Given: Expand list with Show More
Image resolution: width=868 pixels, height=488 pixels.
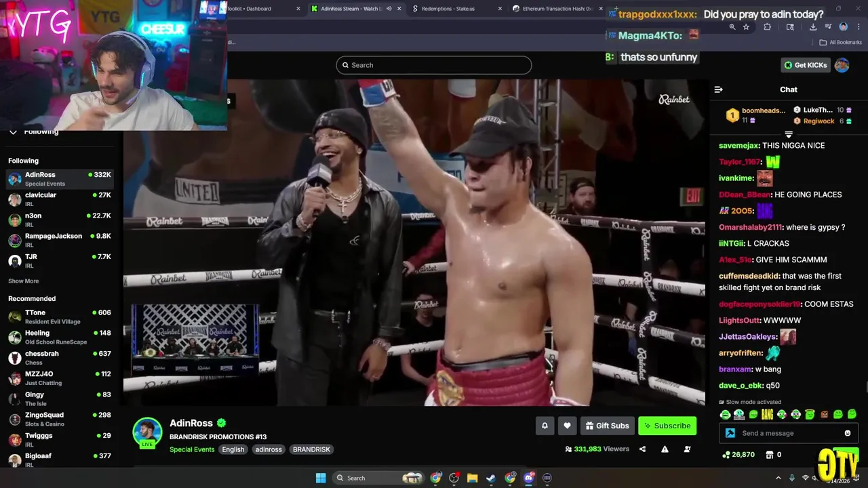Looking at the screenshot, I should tap(24, 281).
